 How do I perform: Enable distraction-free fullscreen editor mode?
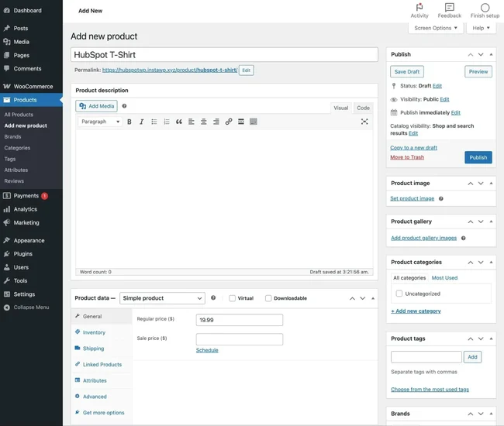click(364, 122)
